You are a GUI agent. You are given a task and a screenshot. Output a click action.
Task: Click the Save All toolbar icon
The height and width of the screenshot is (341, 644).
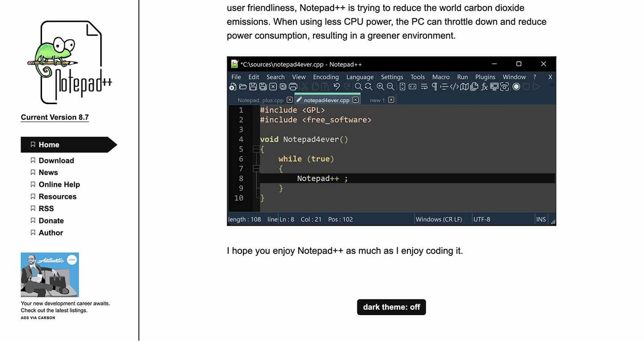coord(263,87)
